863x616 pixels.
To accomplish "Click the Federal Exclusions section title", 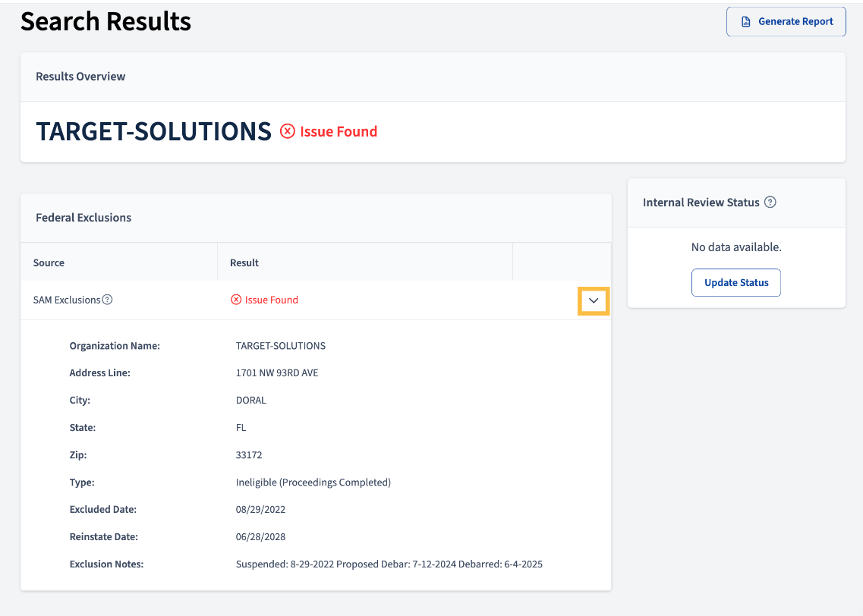I will pos(83,218).
